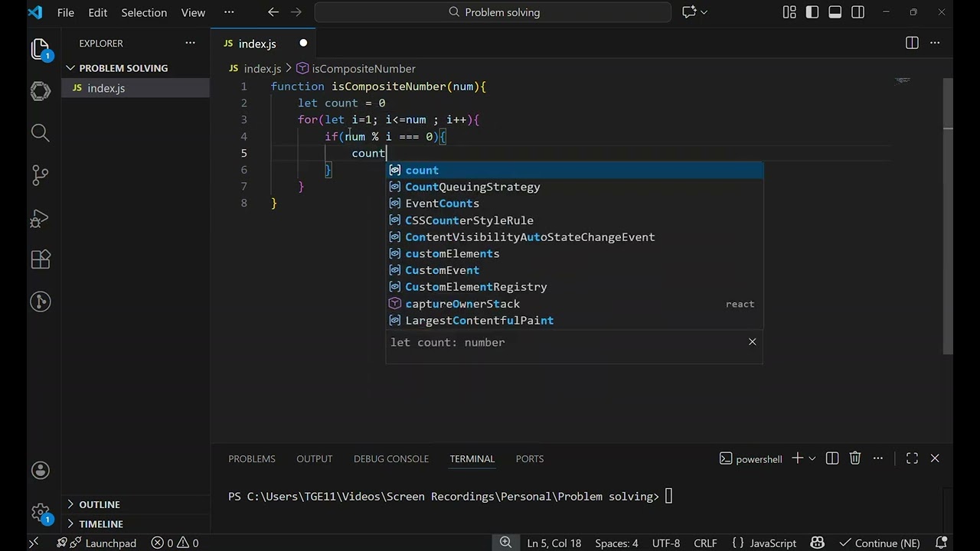Screen dimensions: 980x551
Task: Open the terminal launch profile dropdown
Action: coord(812,458)
